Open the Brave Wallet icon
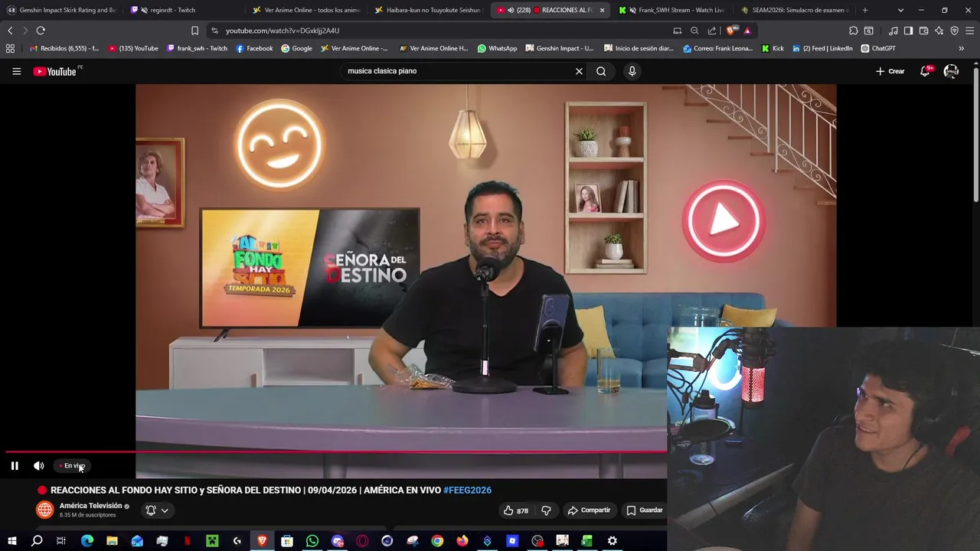Viewport: 980px width, 551px height. click(923, 31)
